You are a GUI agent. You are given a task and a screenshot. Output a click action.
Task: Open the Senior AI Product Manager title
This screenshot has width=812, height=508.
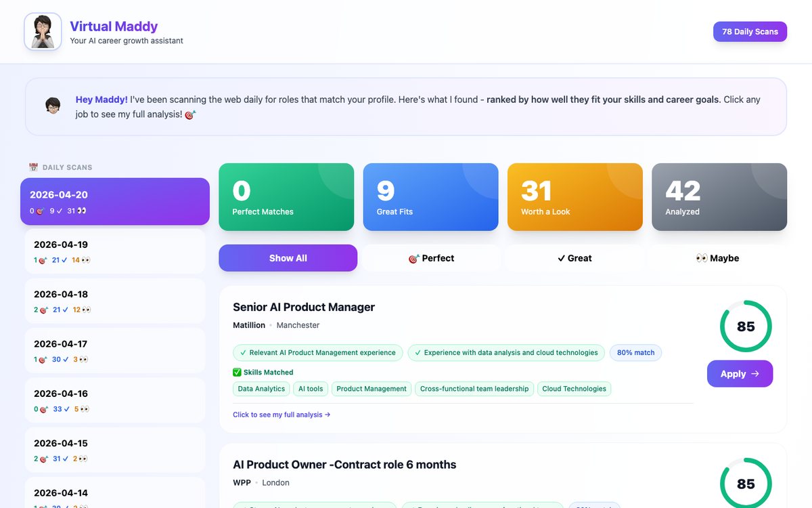pos(304,307)
